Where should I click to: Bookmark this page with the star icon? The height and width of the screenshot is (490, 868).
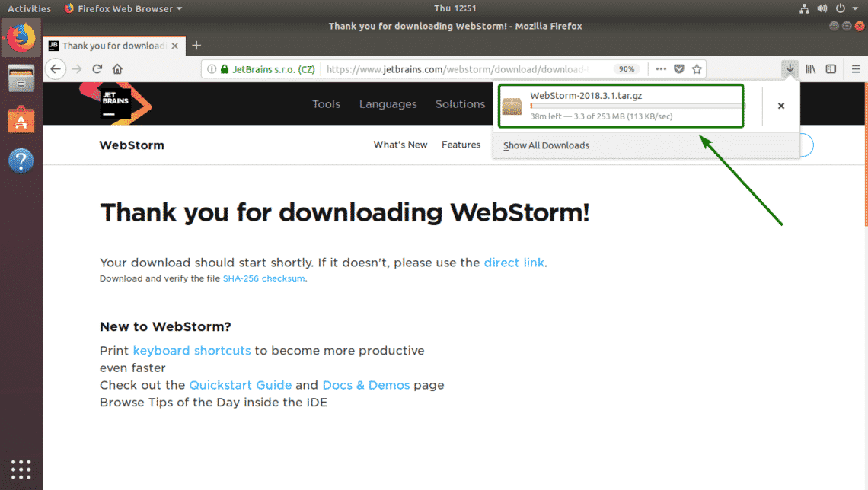tap(697, 68)
